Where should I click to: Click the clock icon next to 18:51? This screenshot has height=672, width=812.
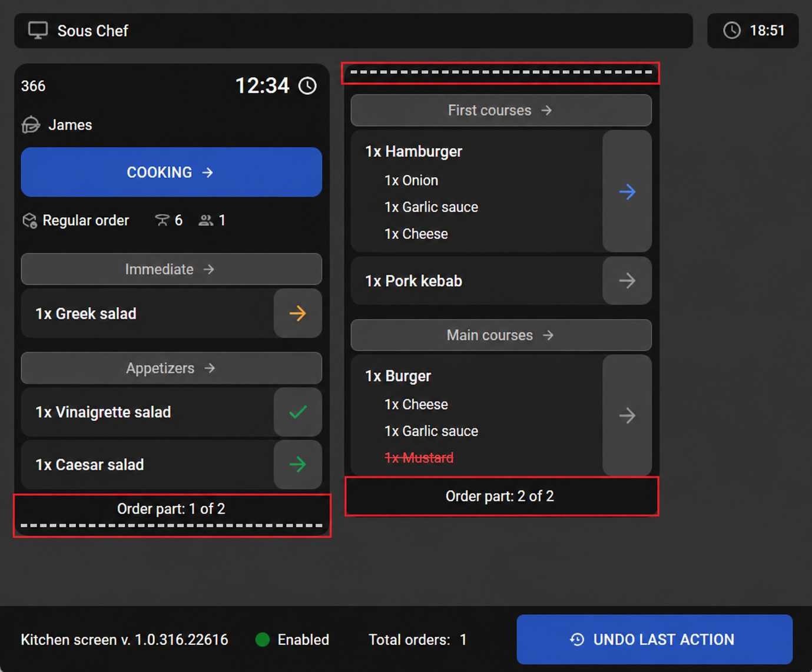[732, 31]
